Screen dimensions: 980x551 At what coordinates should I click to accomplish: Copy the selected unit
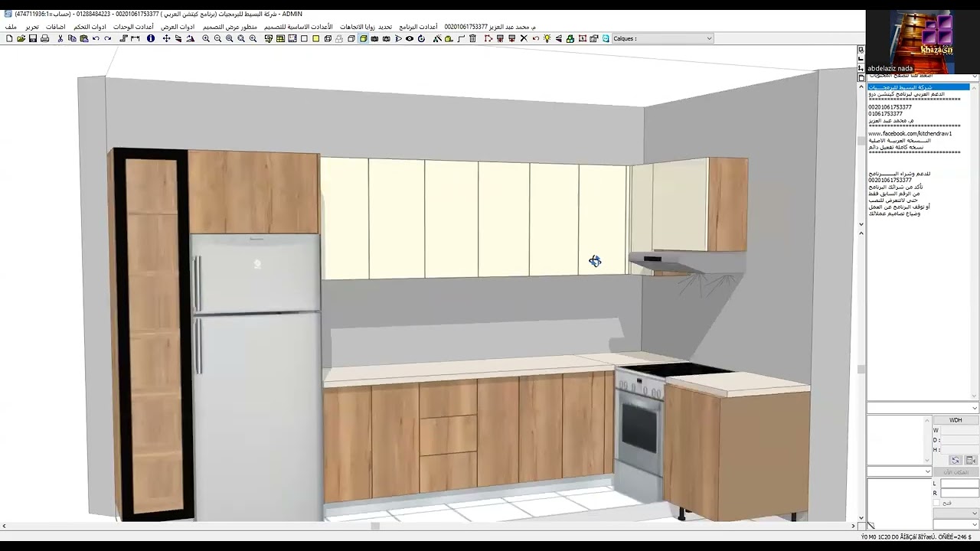coord(72,38)
